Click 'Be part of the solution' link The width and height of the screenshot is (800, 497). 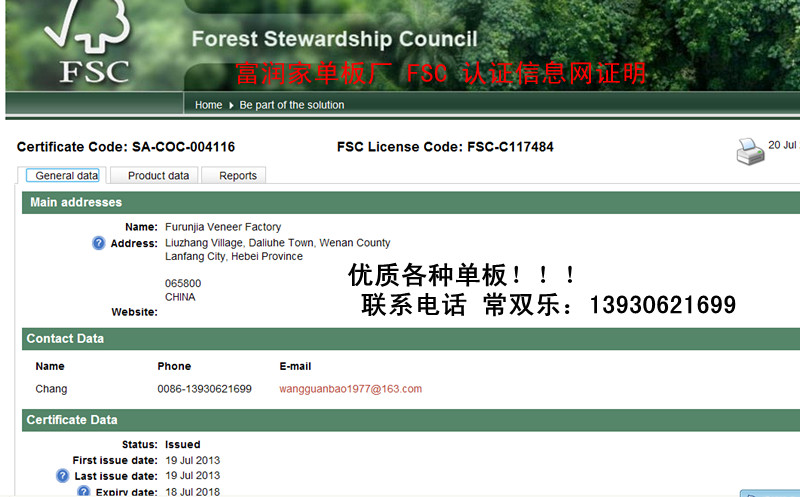[x=292, y=105]
